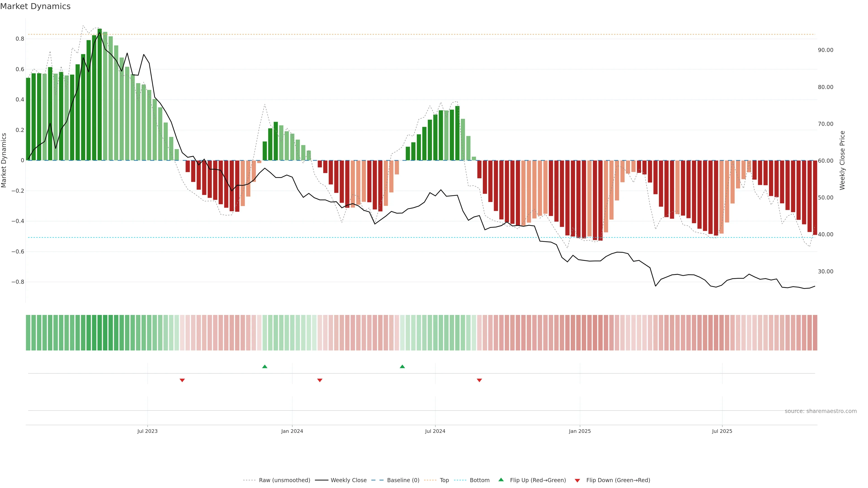Click the red flip-down marker after Jan 2024

(320, 380)
